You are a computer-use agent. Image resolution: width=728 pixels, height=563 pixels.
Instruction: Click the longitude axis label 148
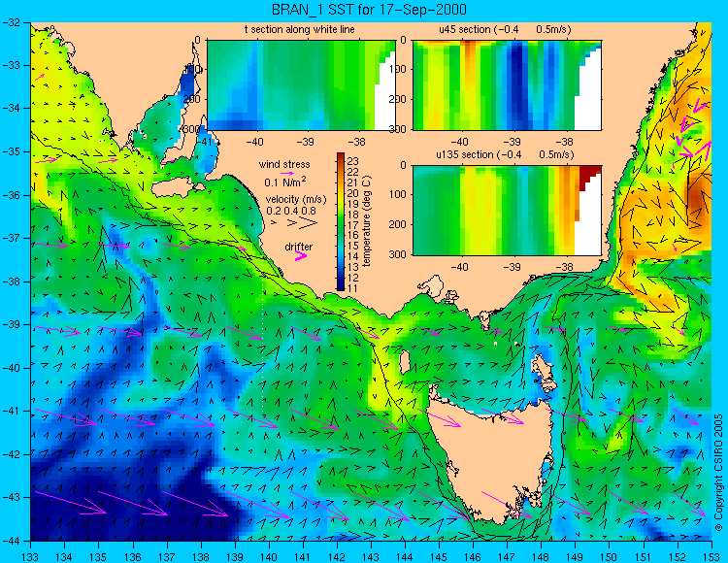click(542, 555)
